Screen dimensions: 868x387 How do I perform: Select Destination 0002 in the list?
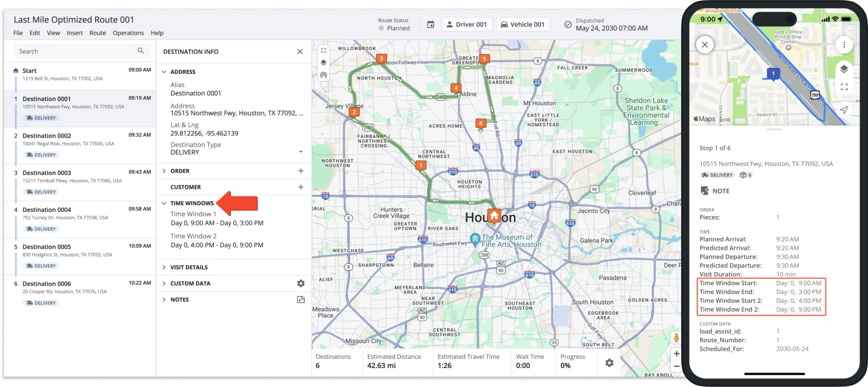80,146
